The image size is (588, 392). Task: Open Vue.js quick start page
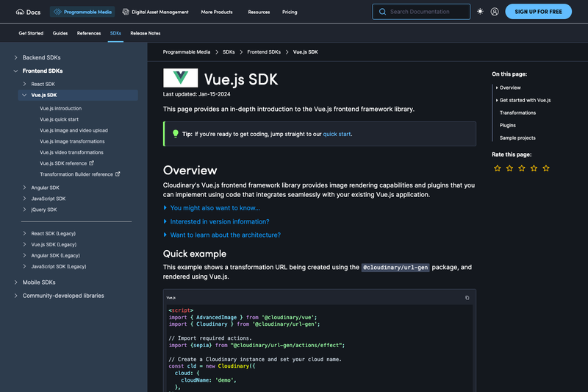(60, 119)
